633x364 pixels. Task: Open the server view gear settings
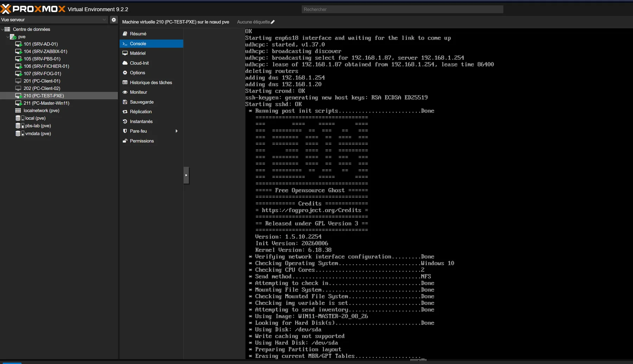click(114, 20)
